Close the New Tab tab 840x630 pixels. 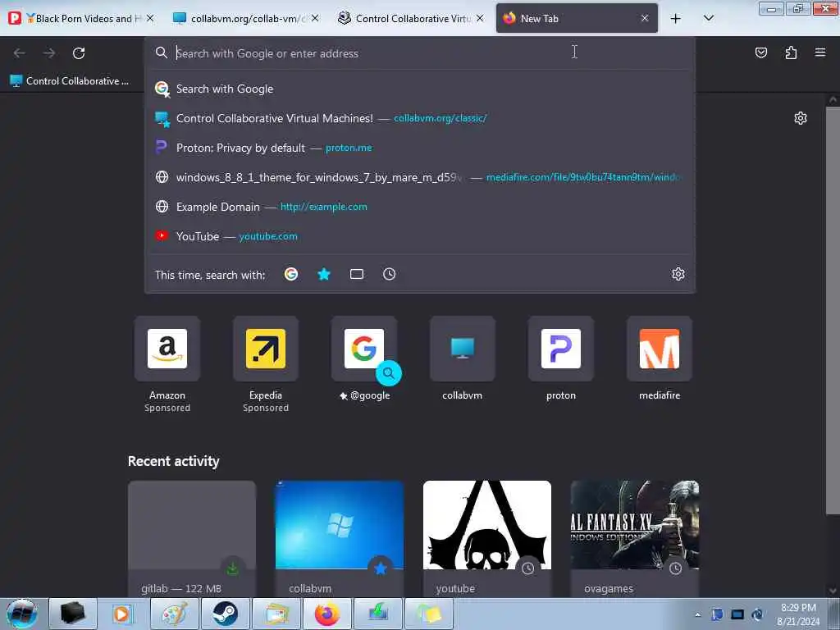(645, 18)
